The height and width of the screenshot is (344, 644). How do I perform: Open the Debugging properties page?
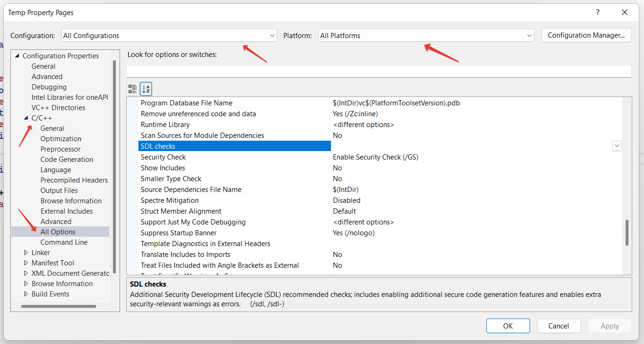(x=49, y=87)
